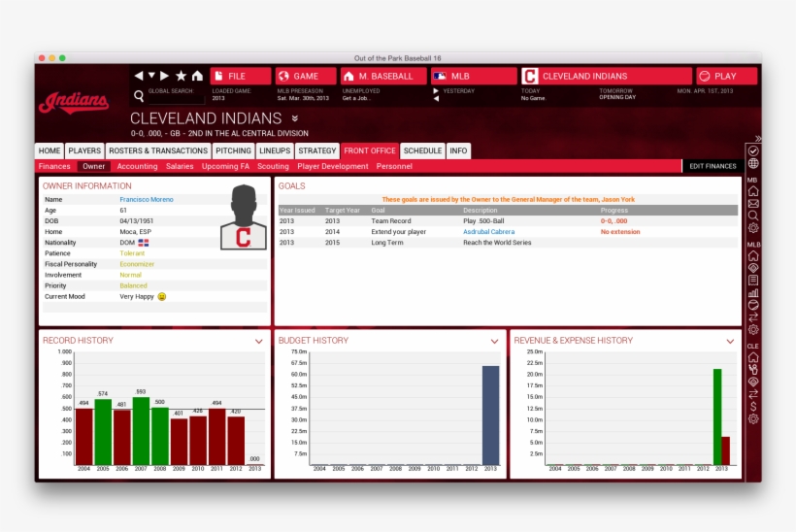796x532 pixels.
Task: Click the players icon under CLE
Action: point(753,369)
